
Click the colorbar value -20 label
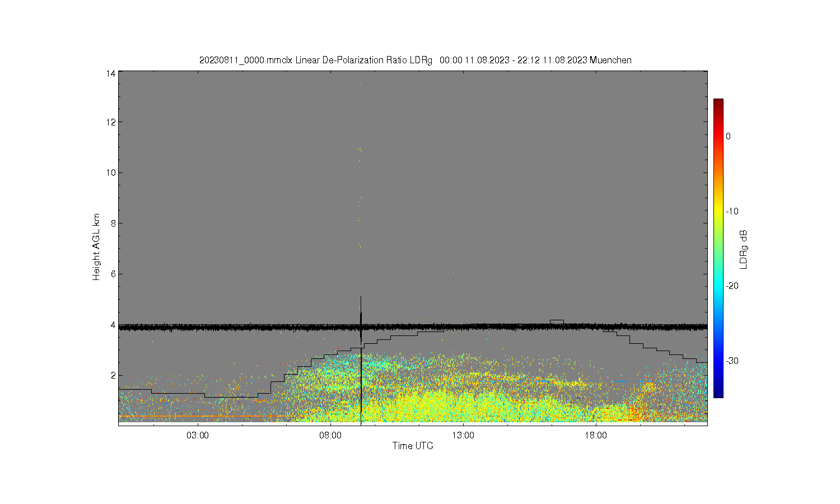[x=732, y=286]
